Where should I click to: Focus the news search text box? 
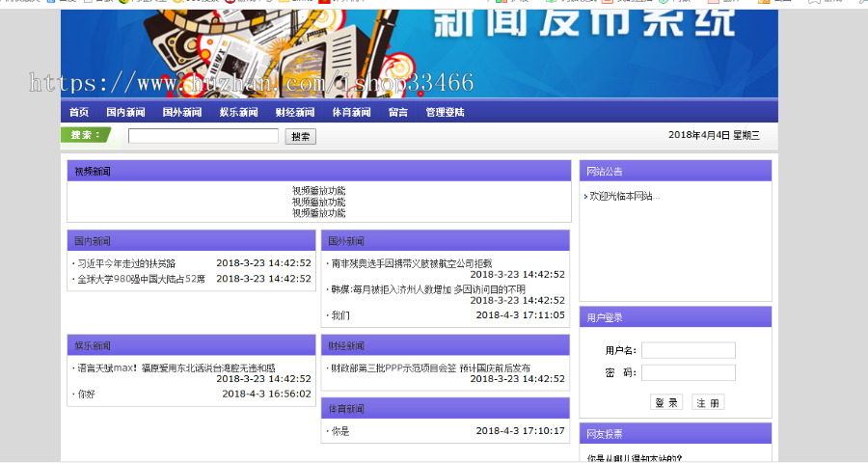[x=203, y=136]
